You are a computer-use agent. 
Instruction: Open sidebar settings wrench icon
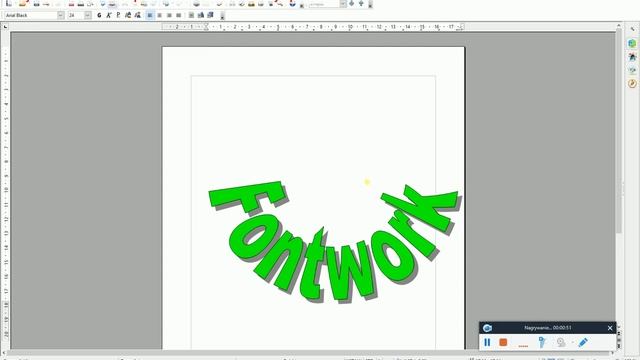pyautogui.click(x=632, y=29)
